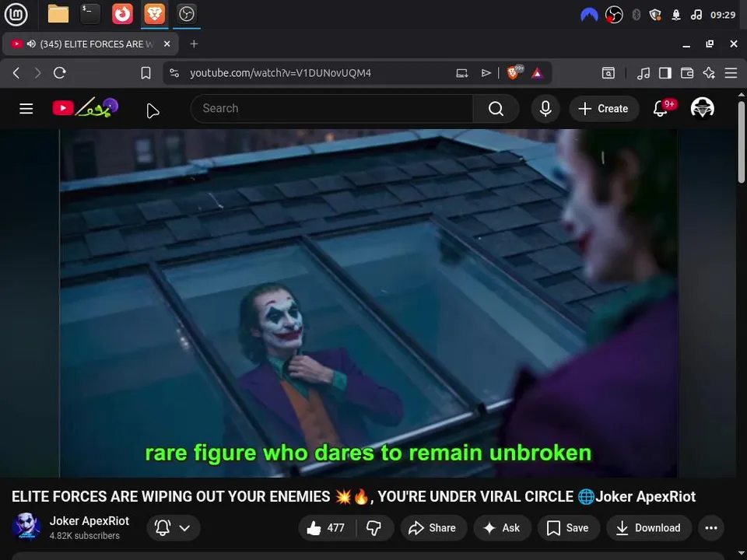Open Brave playlist music icon

644,73
